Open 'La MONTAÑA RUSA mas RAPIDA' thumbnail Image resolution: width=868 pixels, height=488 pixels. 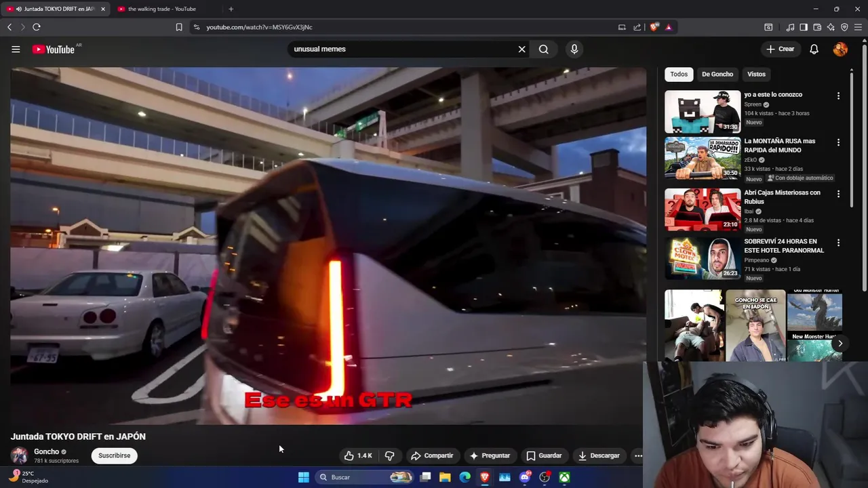pos(703,159)
